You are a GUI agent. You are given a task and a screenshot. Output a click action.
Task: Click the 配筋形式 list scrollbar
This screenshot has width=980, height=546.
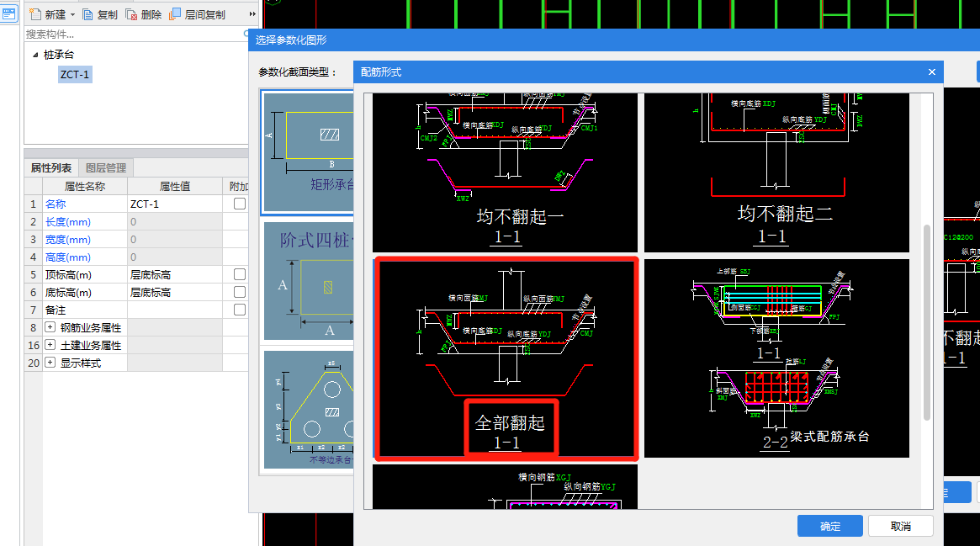point(927,321)
